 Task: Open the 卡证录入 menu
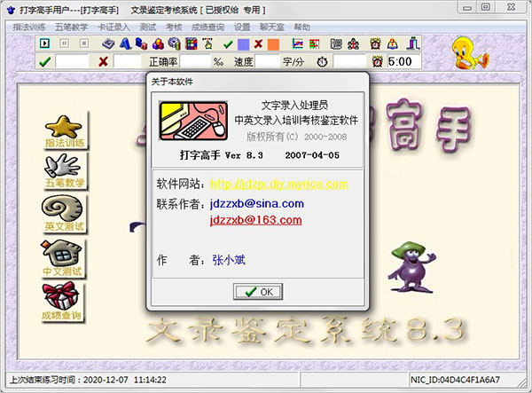114,27
